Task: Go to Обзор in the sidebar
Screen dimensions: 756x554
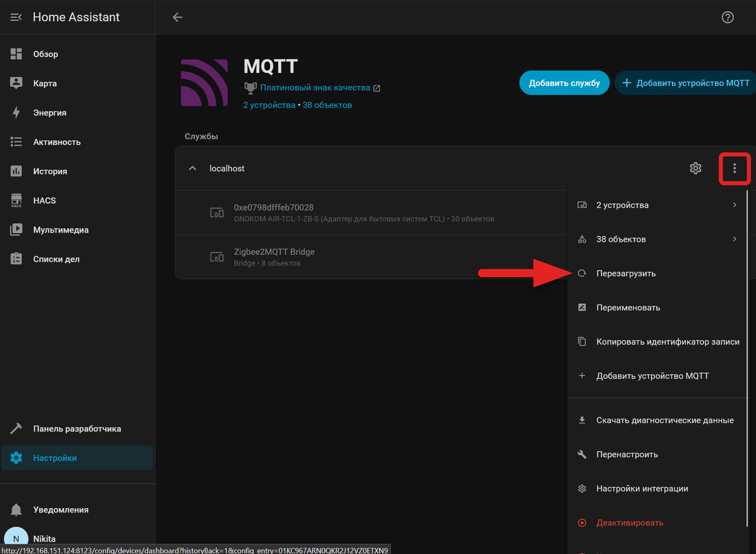Action: 78,54
